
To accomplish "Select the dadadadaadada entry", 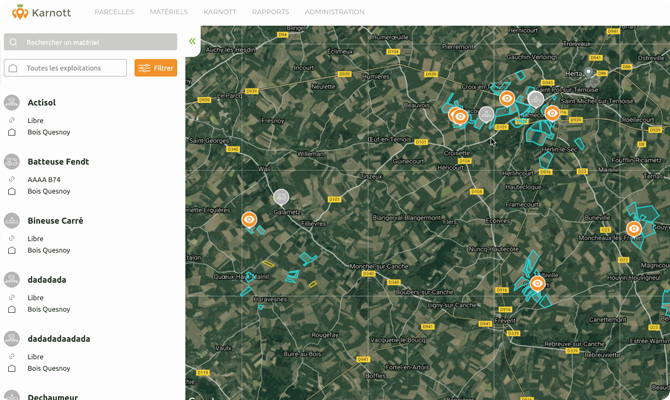I will point(59,338).
